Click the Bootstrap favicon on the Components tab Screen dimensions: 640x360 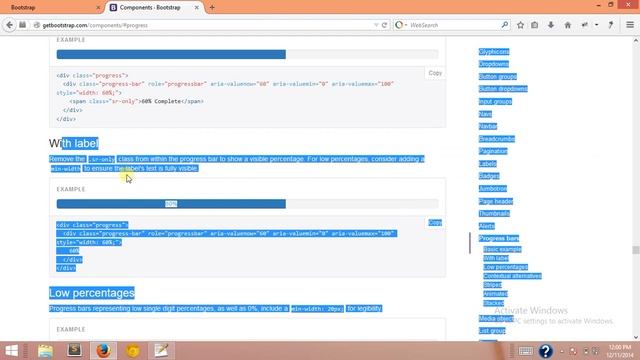[113, 7]
